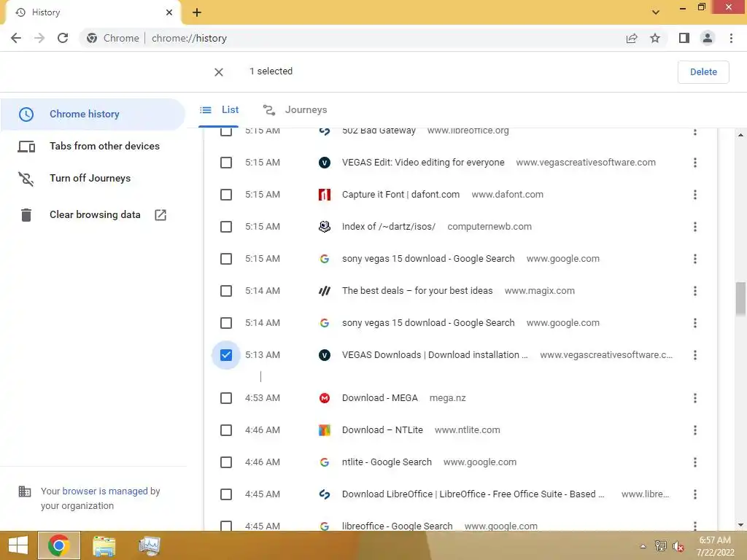This screenshot has width=747, height=560.
Task: Check the VEGAS Edit entry checkbox
Action: 226,163
